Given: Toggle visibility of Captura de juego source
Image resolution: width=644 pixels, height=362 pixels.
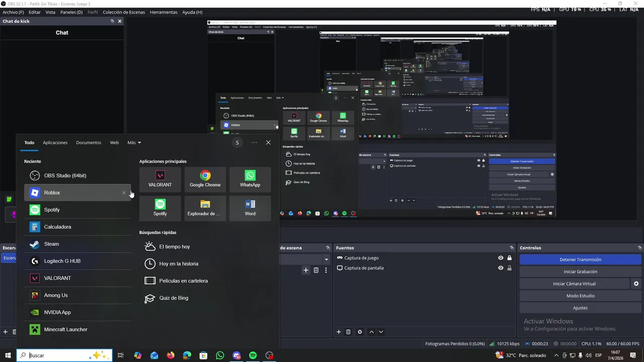Looking at the screenshot, I should coord(501,258).
